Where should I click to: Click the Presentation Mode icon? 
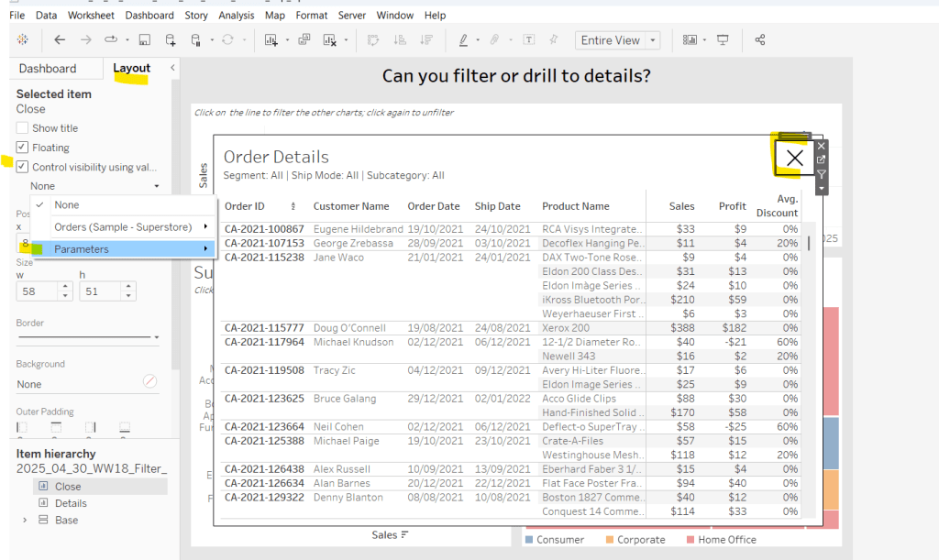[x=723, y=40]
